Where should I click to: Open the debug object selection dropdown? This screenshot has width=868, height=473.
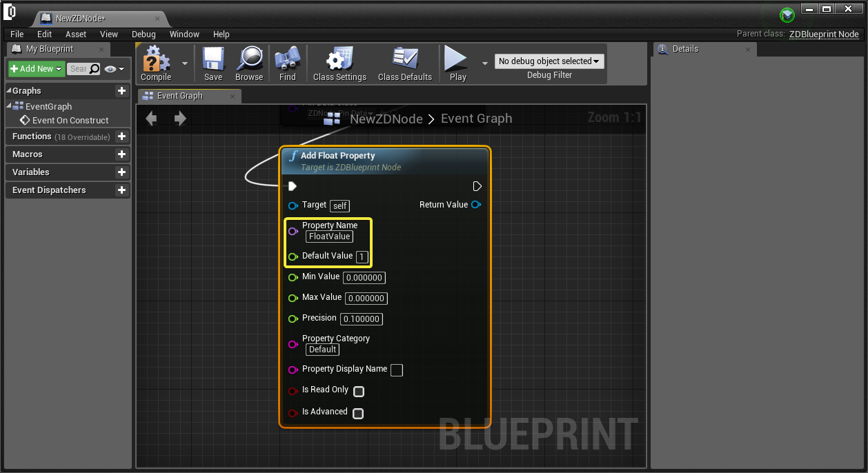tap(549, 61)
